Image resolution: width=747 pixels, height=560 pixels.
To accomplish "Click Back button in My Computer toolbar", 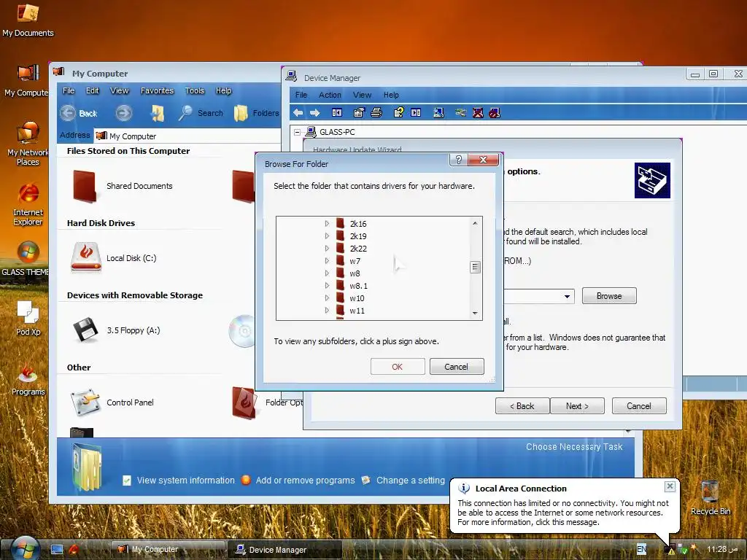I will 79,113.
